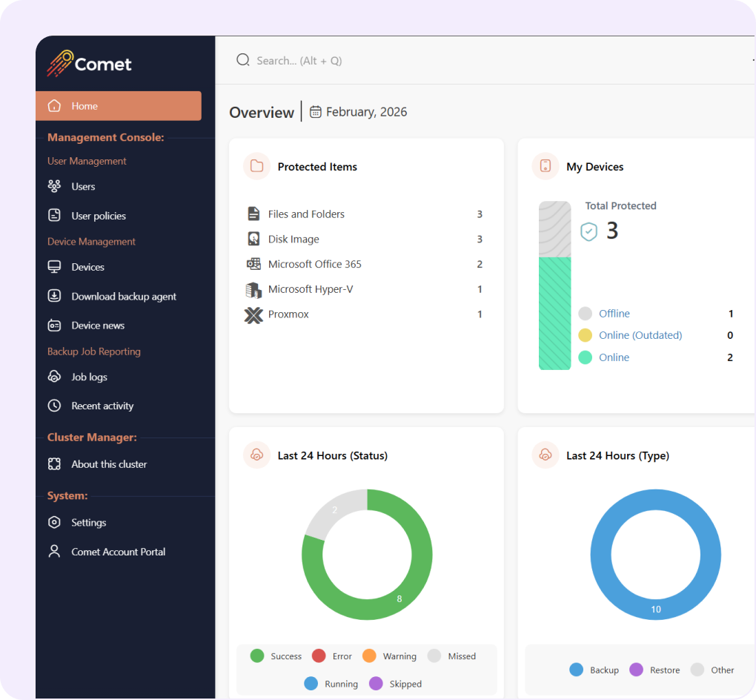
Task: Toggle the Backup legend item
Action: point(594,670)
